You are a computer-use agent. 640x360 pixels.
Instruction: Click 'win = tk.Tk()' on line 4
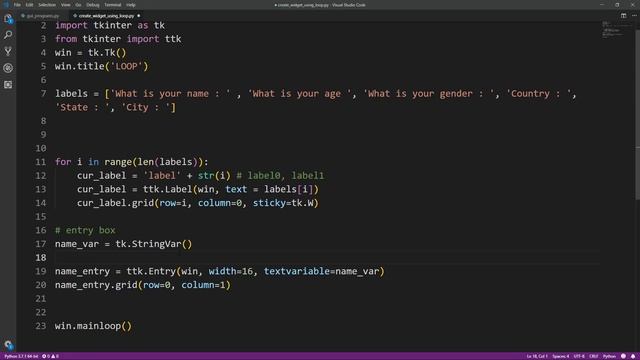(91, 53)
